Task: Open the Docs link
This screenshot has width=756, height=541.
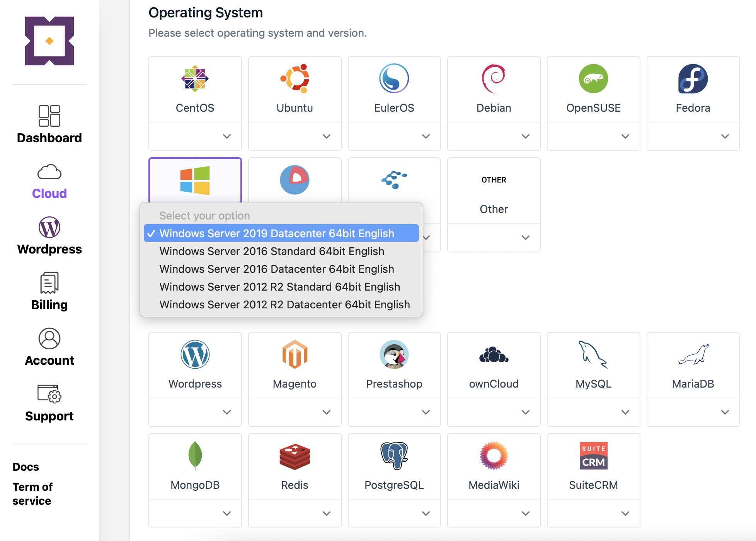Action: [x=26, y=467]
